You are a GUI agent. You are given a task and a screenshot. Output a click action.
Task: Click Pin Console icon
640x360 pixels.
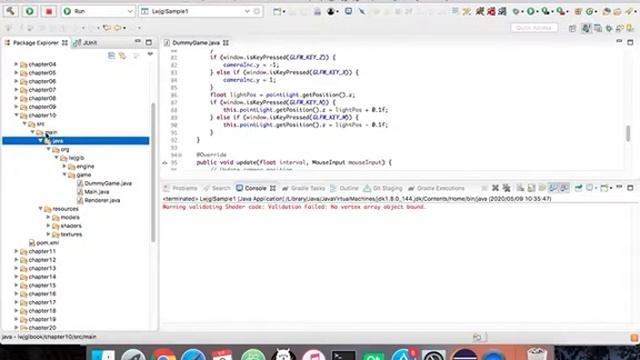tap(579, 188)
